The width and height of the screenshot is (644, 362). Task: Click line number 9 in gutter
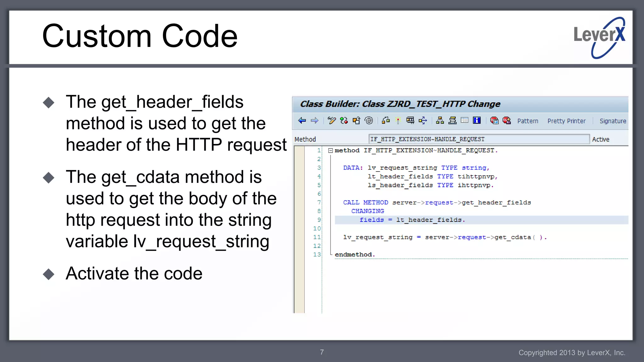point(319,220)
